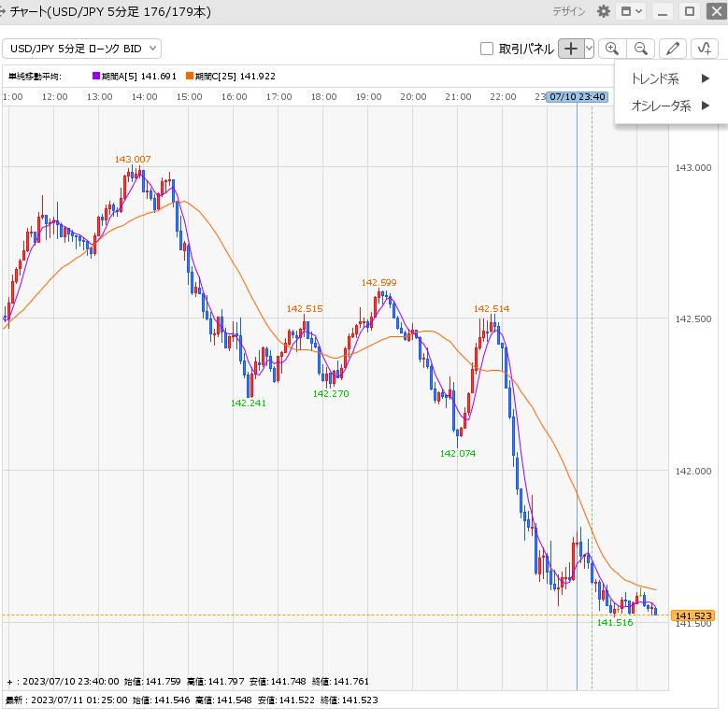Click the 142.074 low price label
Image resolution: width=728 pixels, height=721 pixels.
[x=457, y=453]
